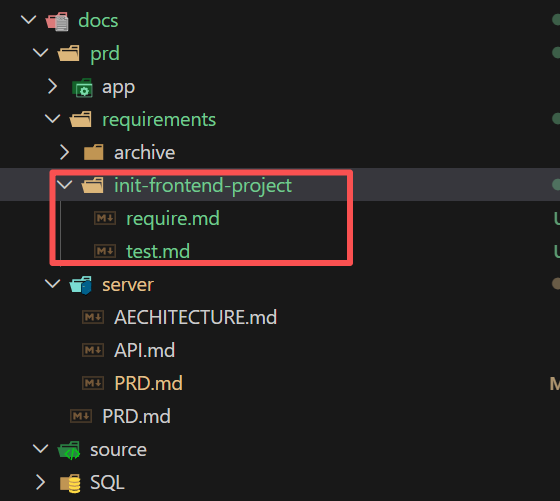560x501 pixels.
Task: Open API.md in server folder
Action: coord(144,350)
